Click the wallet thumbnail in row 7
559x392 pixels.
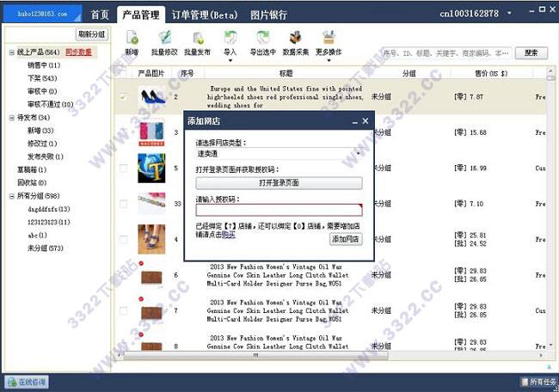[x=152, y=313]
